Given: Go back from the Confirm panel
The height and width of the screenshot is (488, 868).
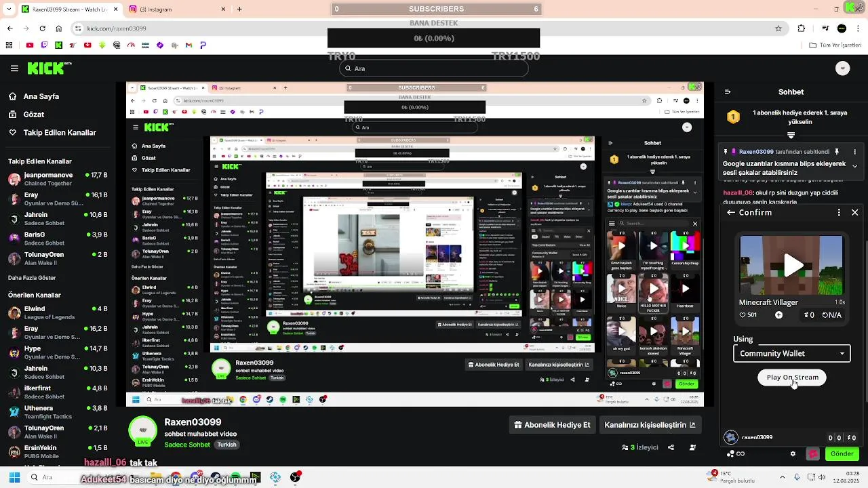Looking at the screenshot, I should [730, 212].
